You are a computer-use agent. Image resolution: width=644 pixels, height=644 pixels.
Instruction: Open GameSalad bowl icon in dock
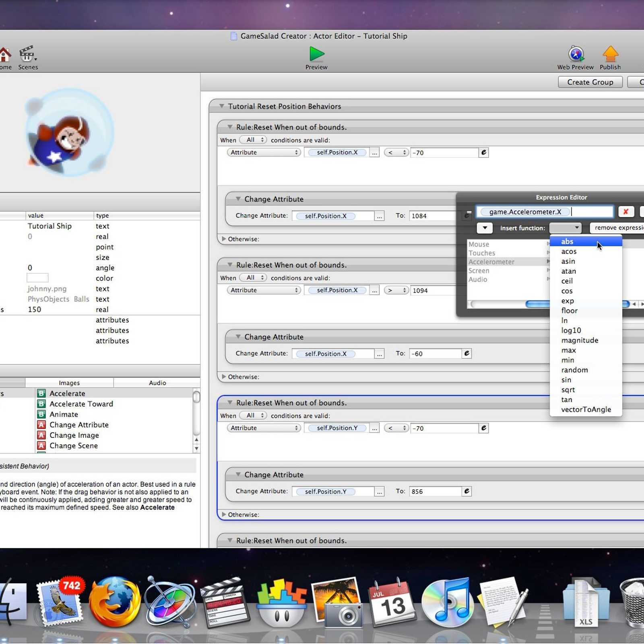(282, 603)
